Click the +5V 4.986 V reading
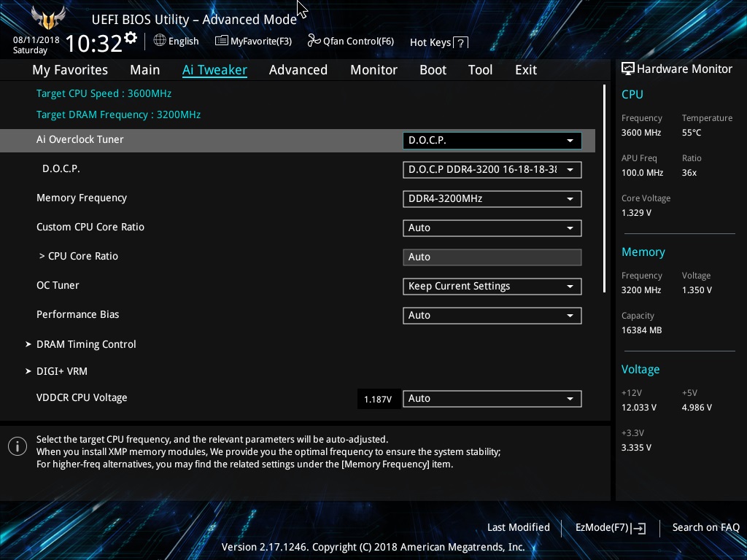Image resolution: width=747 pixels, height=560 pixels. pos(697,408)
